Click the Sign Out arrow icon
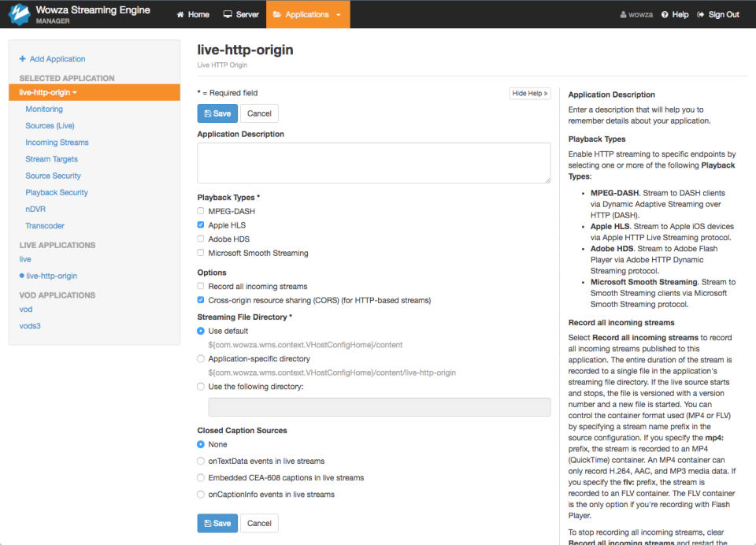Viewport: 756px width, 545px height. coord(701,14)
